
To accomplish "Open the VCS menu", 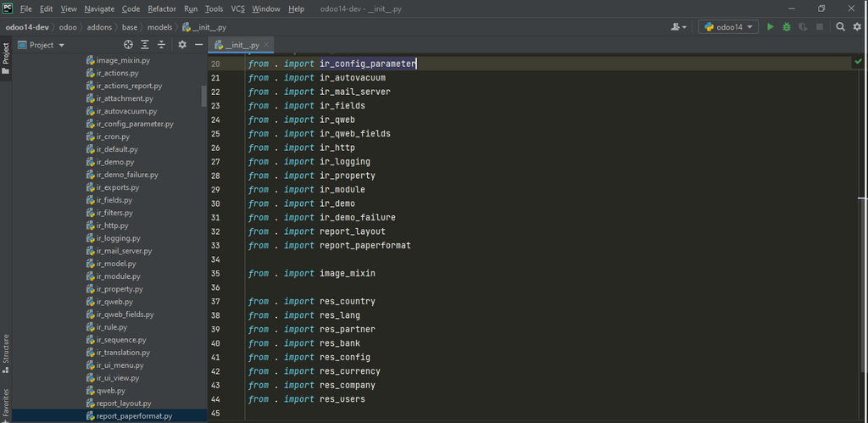I will 237,8.
